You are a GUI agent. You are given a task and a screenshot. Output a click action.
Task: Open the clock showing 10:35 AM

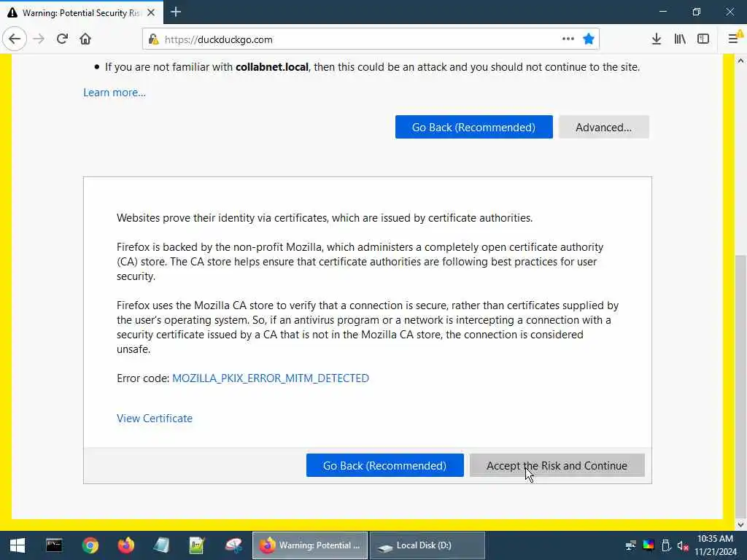[716, 545]
